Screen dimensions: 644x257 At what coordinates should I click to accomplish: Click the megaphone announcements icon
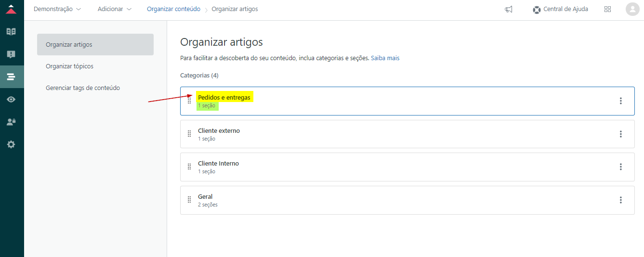coord(509,9)
